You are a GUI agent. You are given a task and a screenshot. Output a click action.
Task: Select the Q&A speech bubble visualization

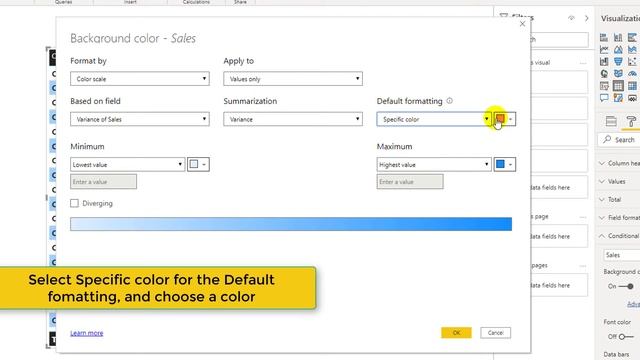tap(604, 98)
